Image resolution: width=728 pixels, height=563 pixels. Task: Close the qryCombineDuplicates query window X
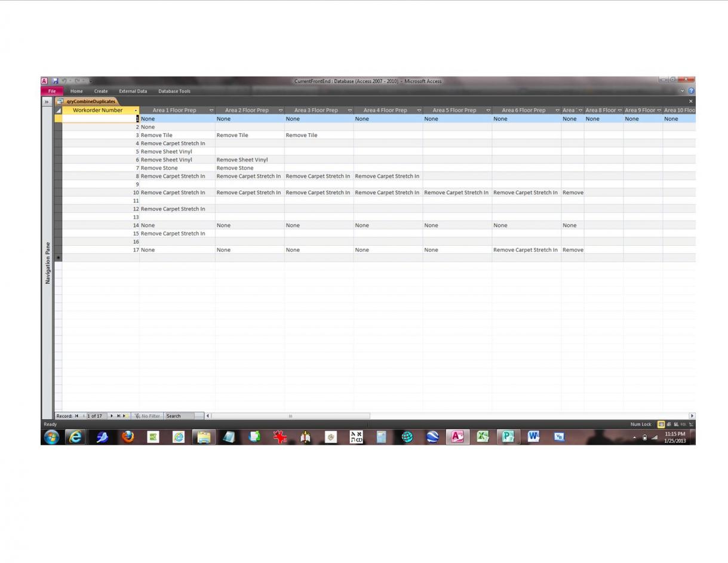pyautogui.click(x=691, y=102)
